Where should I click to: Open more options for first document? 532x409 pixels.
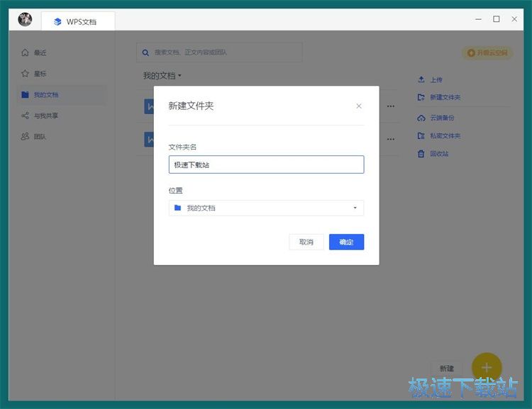(x=391, y=106)
